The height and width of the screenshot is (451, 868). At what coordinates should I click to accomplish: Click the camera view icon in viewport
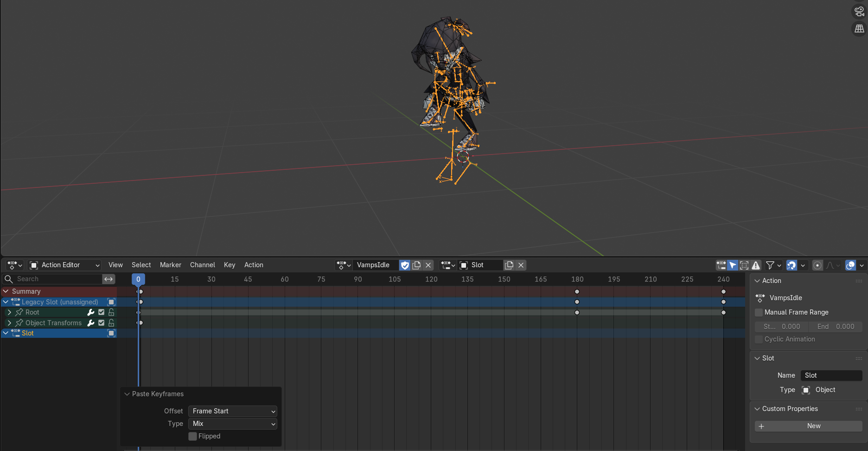(x=859, y=12)
